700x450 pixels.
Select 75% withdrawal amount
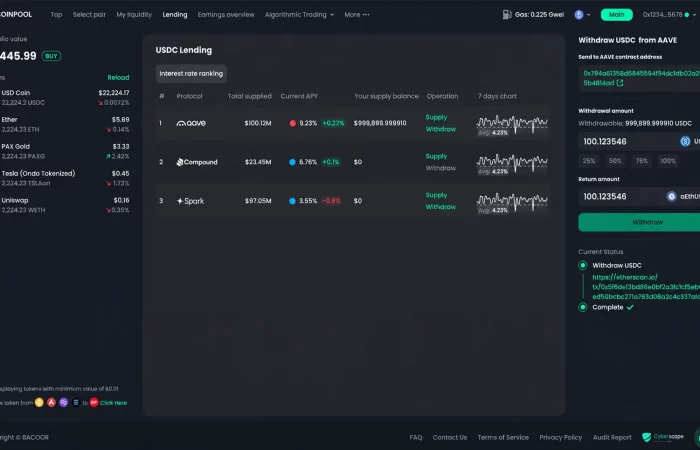pos(642,161)
